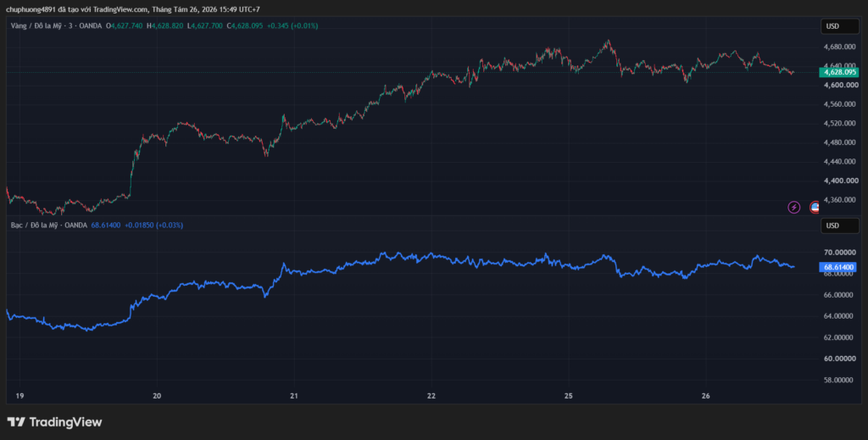Click the 4,680.000 price axis label
The image size is (868, 440).
click(840, 47)
